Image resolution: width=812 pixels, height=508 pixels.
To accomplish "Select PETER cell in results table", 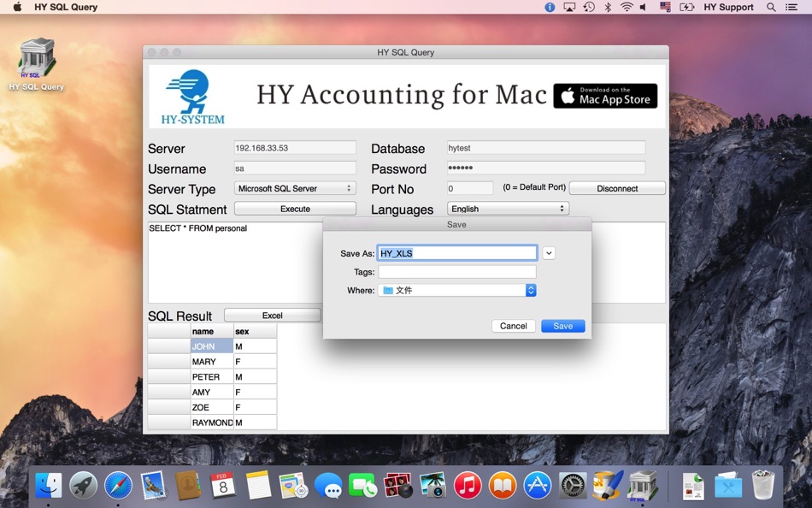I will click(212, 377).
